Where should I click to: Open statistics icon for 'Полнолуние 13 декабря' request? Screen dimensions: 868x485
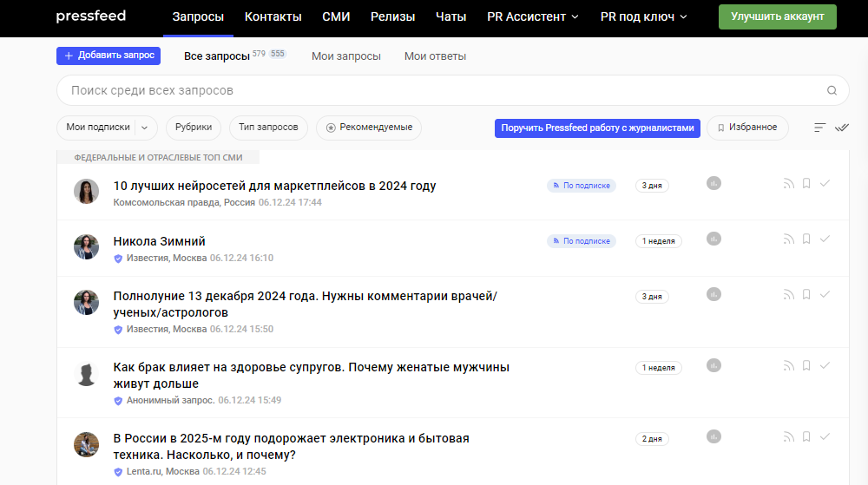pos(714,294)
